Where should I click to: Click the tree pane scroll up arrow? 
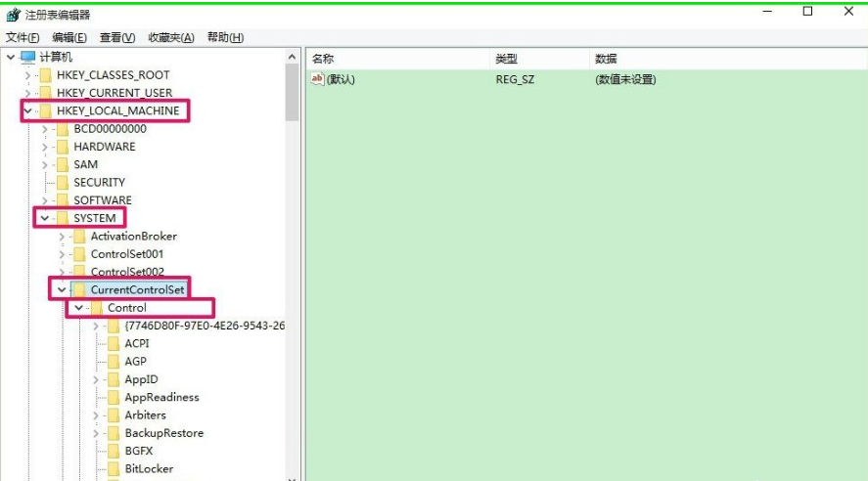tap(292, 58)
